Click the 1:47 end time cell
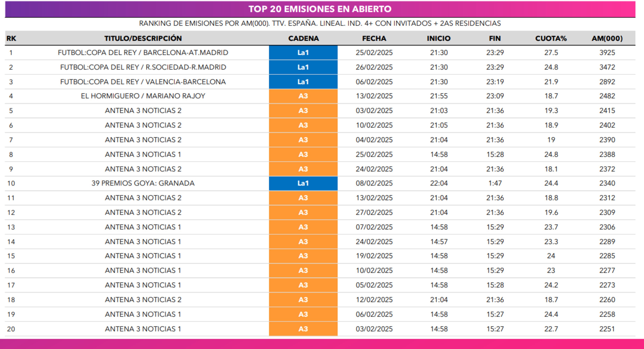This screenshot has height=349, width=644. (495, 183)
